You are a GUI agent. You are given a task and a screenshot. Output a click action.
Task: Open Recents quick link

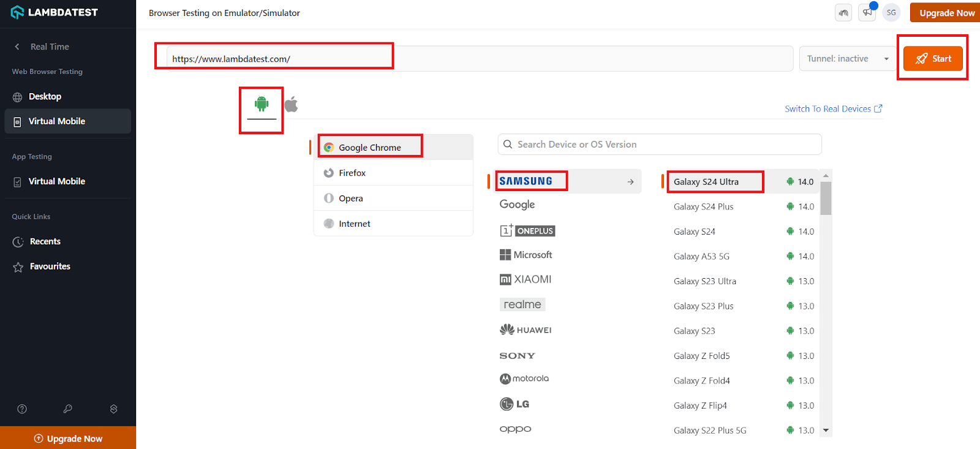point(68,241)
